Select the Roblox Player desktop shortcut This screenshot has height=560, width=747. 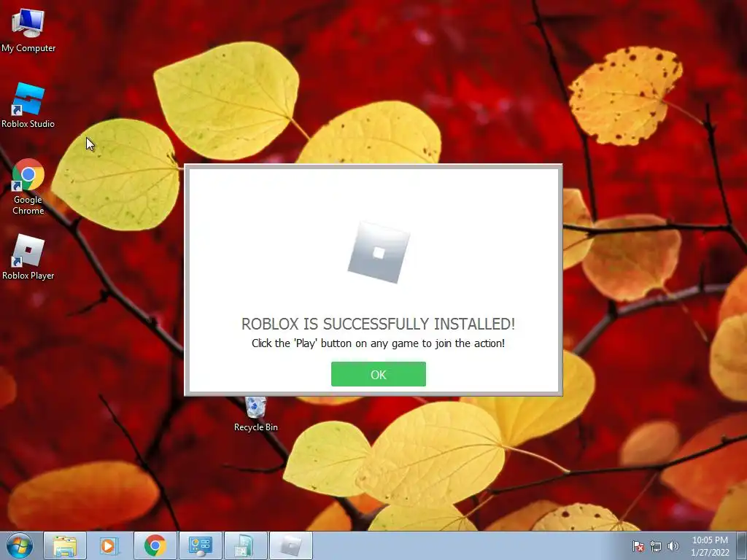click(28, 257)
